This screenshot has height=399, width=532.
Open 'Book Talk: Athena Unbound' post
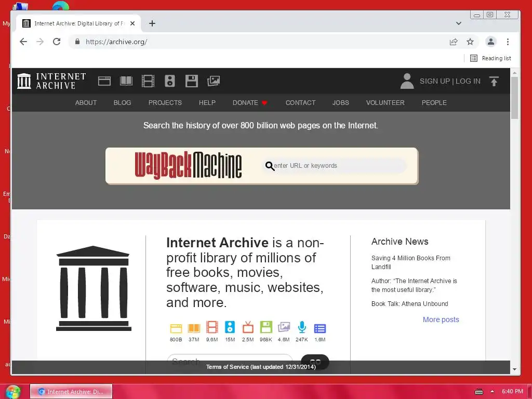point(409,303)
